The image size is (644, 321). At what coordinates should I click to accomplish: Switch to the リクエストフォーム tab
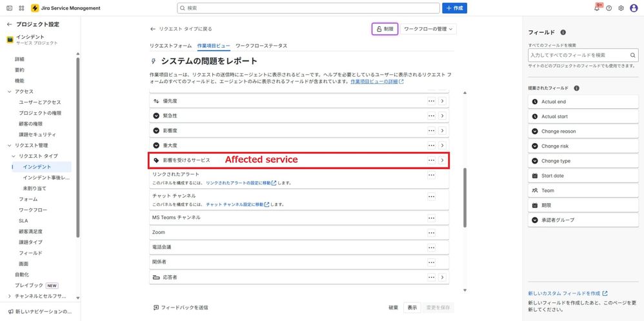coord(170,46)
